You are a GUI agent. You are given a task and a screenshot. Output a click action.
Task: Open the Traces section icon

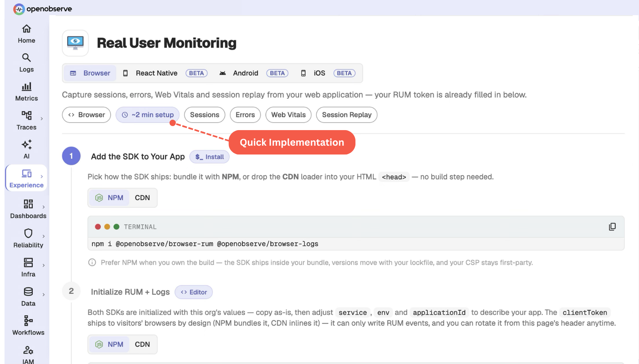pyautogui.click(x=26, y=115)
